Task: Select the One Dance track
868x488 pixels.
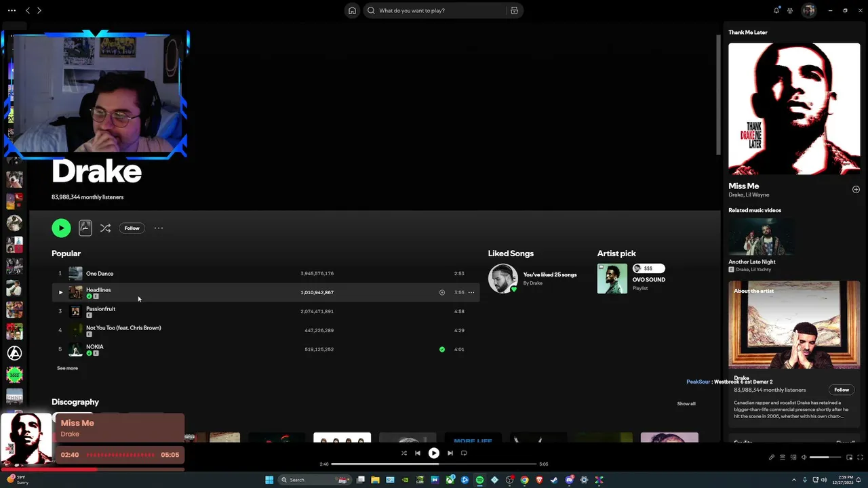Action: pos(100,273)
